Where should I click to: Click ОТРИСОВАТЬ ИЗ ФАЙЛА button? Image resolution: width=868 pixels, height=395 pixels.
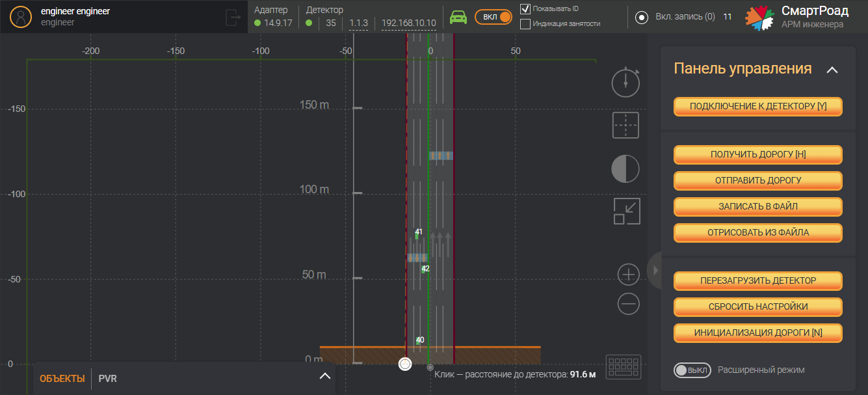[x=758, y=233]
